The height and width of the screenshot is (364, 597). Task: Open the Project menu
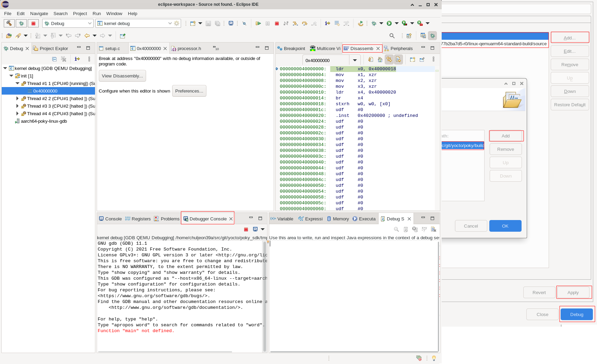click(80, 13)
